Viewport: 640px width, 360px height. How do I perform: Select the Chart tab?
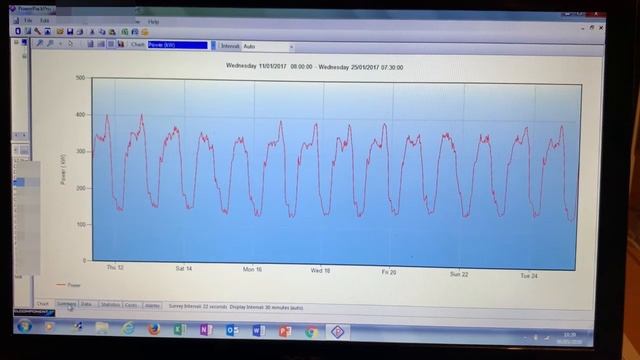(x=42, y=304)
